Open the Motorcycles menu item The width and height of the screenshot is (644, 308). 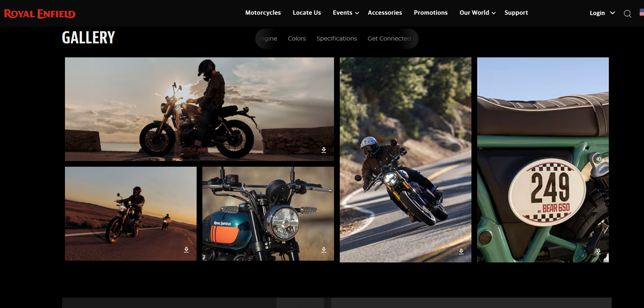tap(263, 13)
